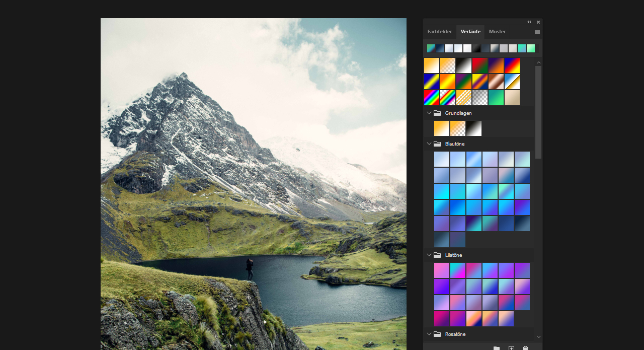Open the Muster tab
This screenshot has height=350, width=644.
(498, 32)
